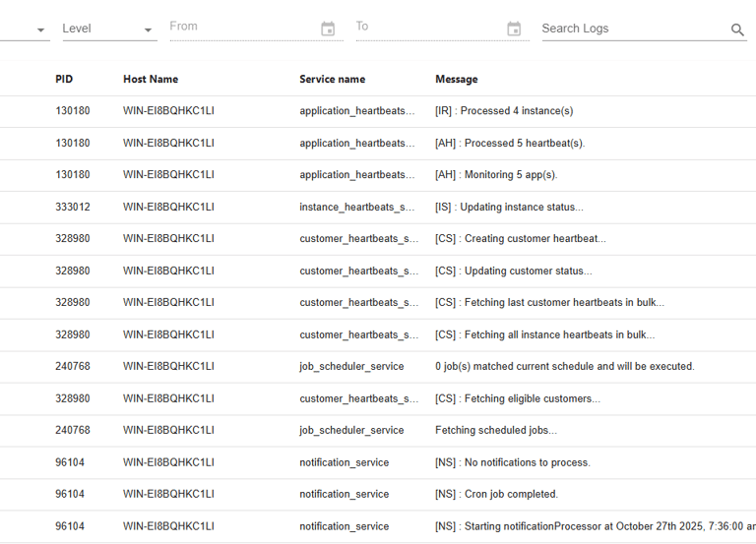756x544 pixels.
Task: Click the 'Fetching scheduled jobs' log entry
Action: click(495, 430)
